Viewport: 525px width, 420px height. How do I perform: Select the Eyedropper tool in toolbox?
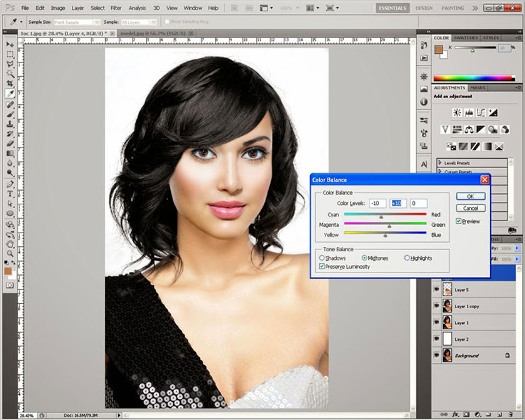tap(10, 94)
